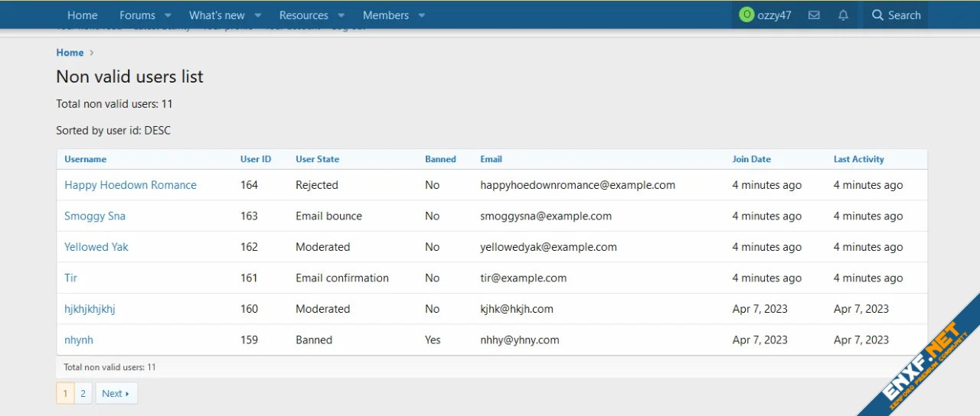Open the inbox envelope icon
Image resolution: width=980 pixels, height=416 pixels.
point(814,15)
